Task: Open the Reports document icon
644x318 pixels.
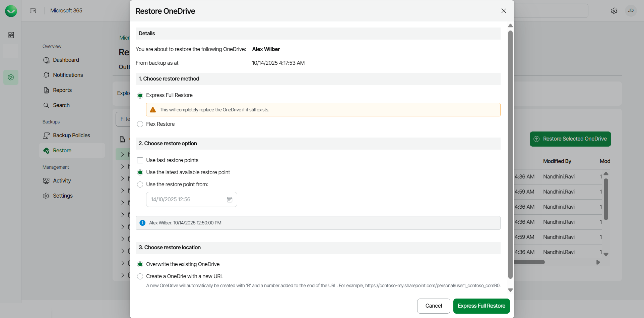Action: [46, 90]
